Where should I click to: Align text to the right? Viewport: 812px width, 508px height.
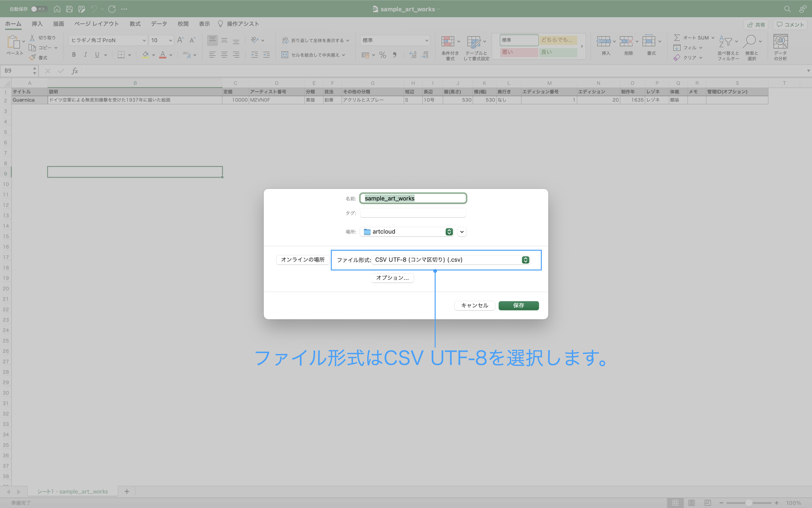[236, 54]
